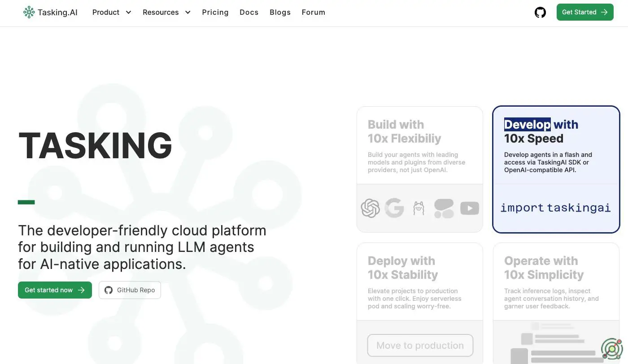The height and width of the screenshot is (364, 628).
Task: Click the YouTube logo icon
Action: (470, 208)
